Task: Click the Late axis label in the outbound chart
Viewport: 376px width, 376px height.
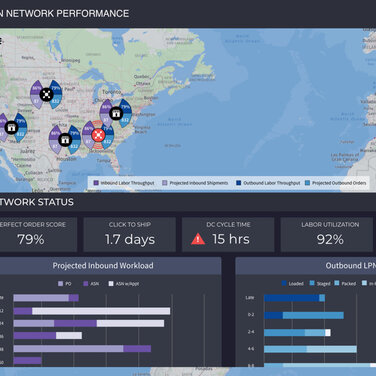Action: click(x=250, y=297)
